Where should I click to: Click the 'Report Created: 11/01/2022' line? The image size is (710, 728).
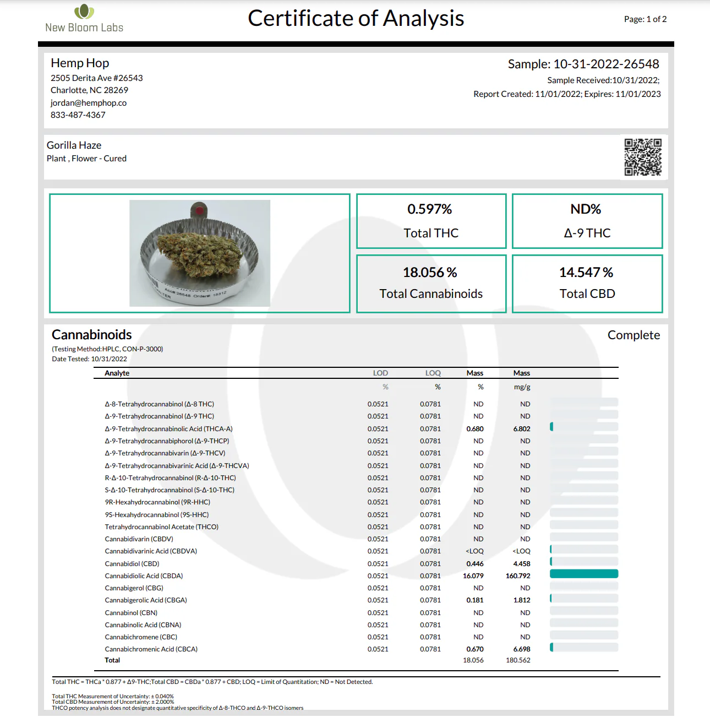point(567,94)
